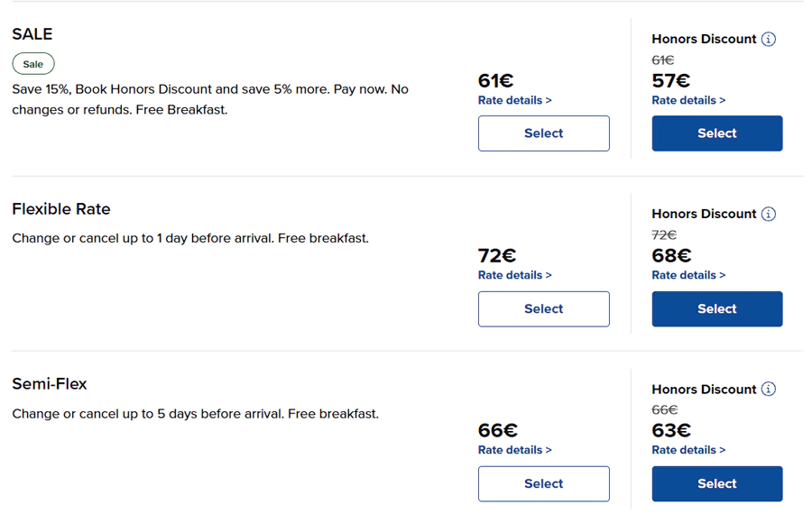Open Rate details under the 66€ price

point(514,450)
